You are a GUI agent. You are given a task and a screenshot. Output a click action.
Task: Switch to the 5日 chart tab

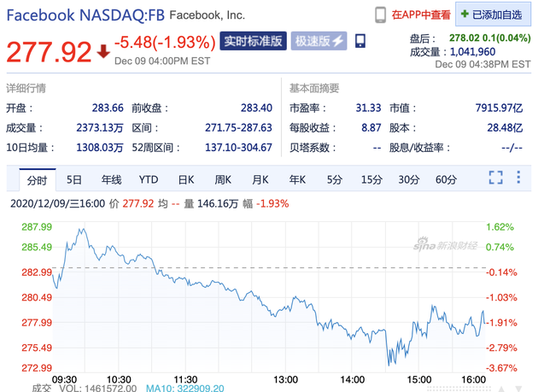click(74, 179)
